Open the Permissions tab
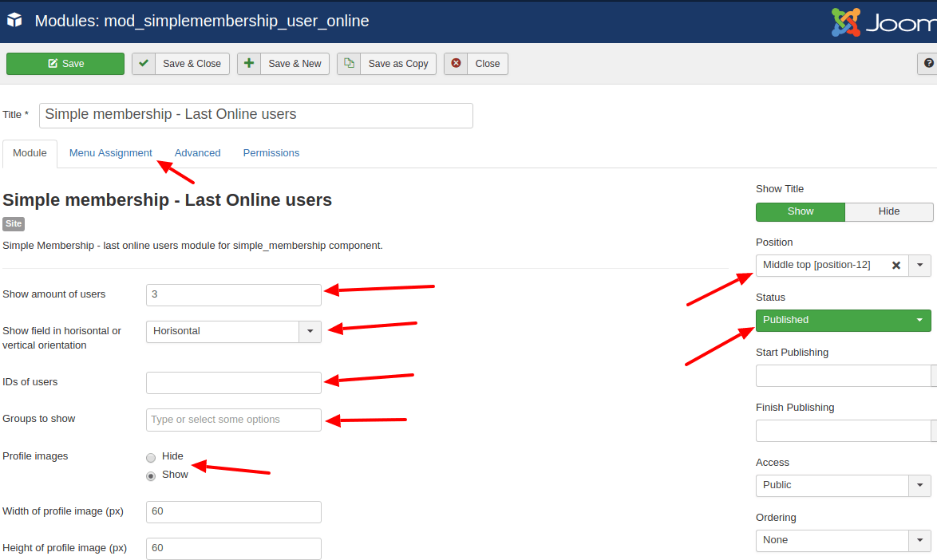This screenshot has width=937, height=560. tap(271, 153)
